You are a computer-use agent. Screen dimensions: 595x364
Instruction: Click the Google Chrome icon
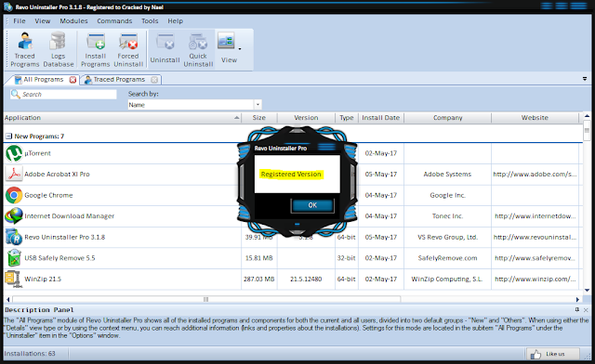click(x=14, y=195)
